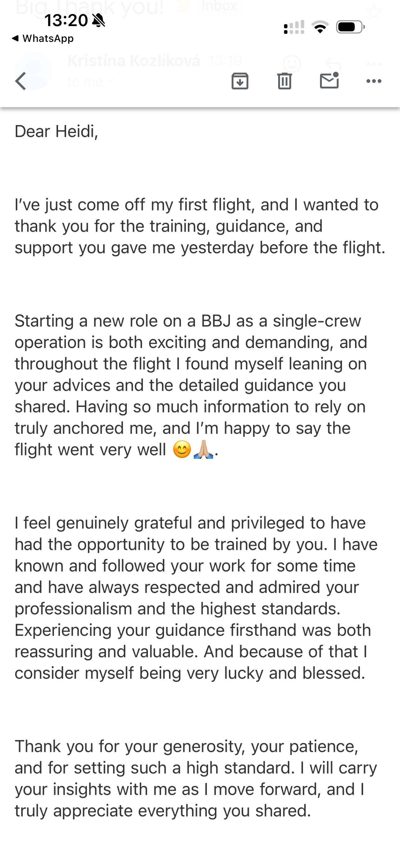Image resolution: width=400 pixels, height=868 pixels.
Task: Tap the silent mode bell icon
Action: [x=98, y=20]
